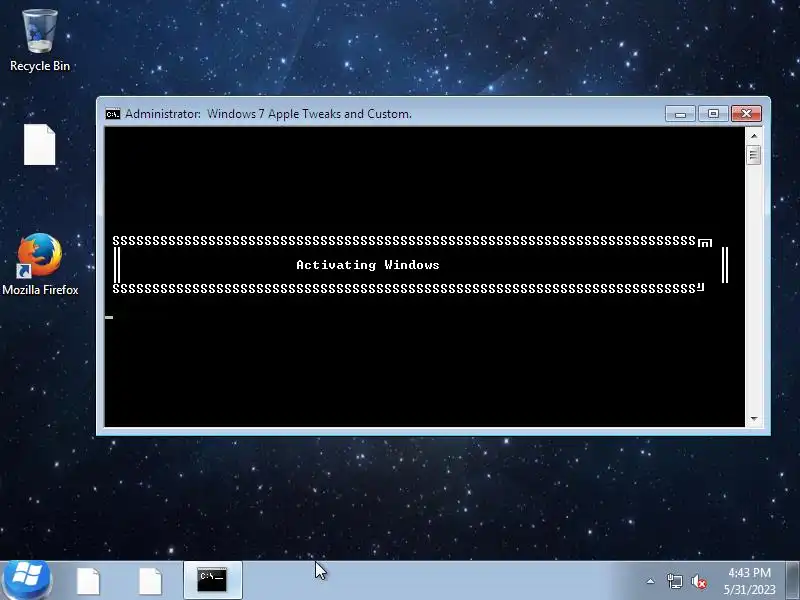Image resolution: width=800 pixels, height=600 pixels.
Task: Close the Windows 7 Apple Tweaks window
Action: point(746,114)
